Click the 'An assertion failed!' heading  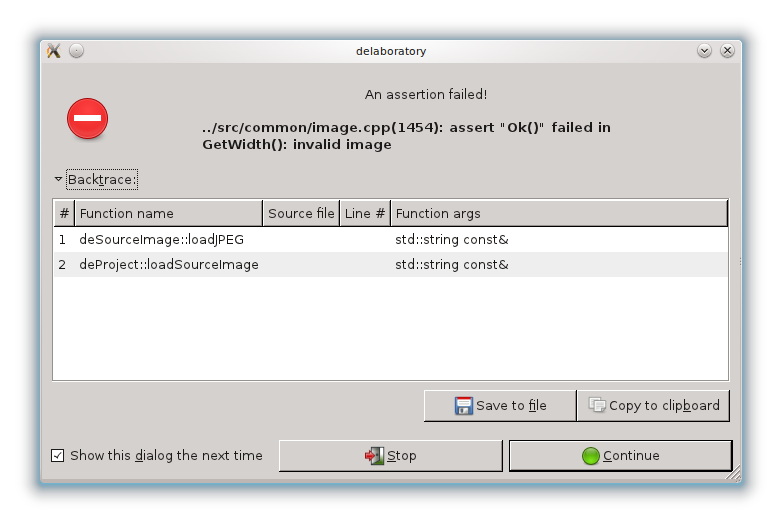[426, 94]
